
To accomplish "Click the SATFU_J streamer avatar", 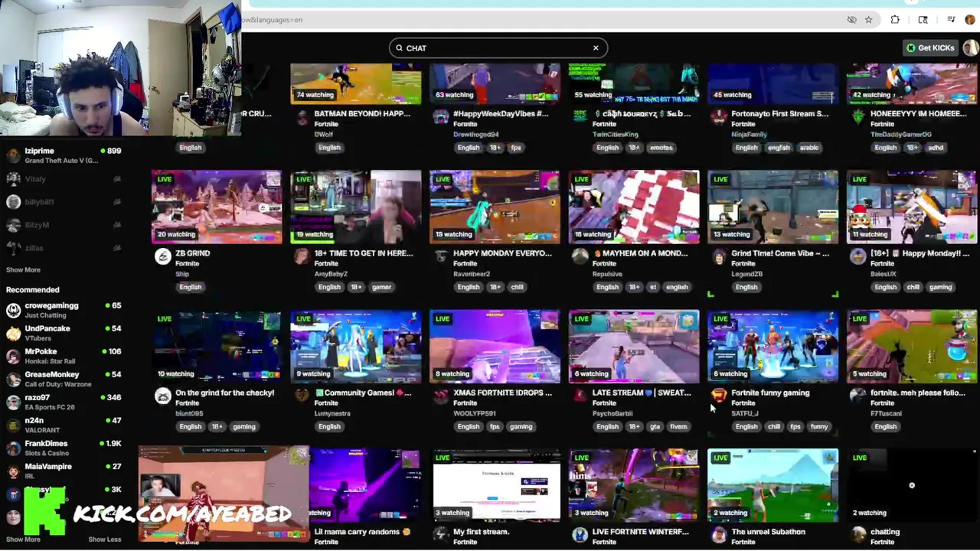I will 719,396.
